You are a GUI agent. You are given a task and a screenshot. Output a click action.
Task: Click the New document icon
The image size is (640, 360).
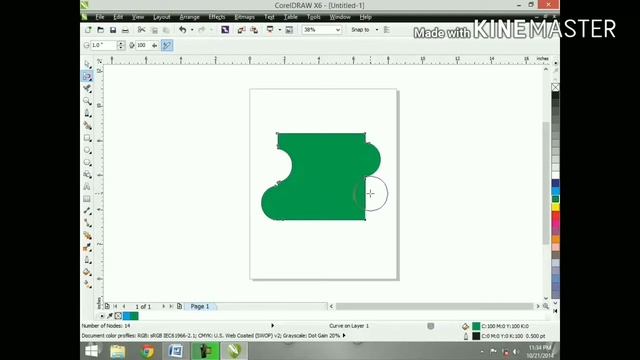click(88, 30)
